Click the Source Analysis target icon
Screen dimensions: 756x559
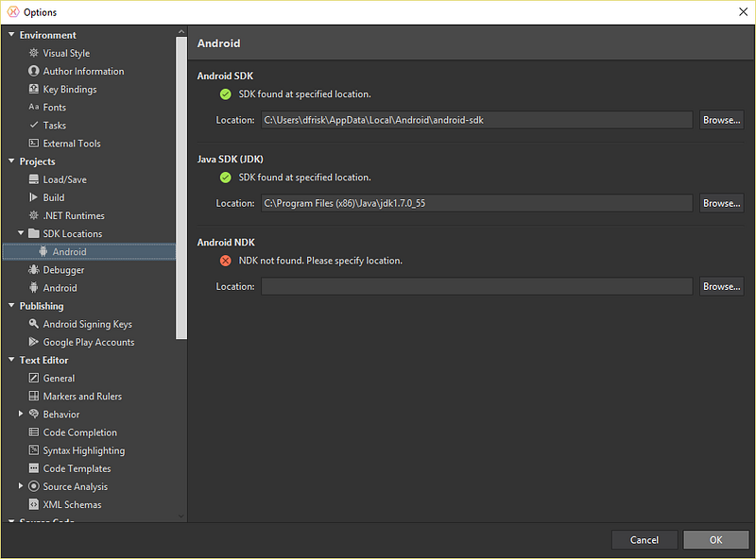[x=34, y=486]
